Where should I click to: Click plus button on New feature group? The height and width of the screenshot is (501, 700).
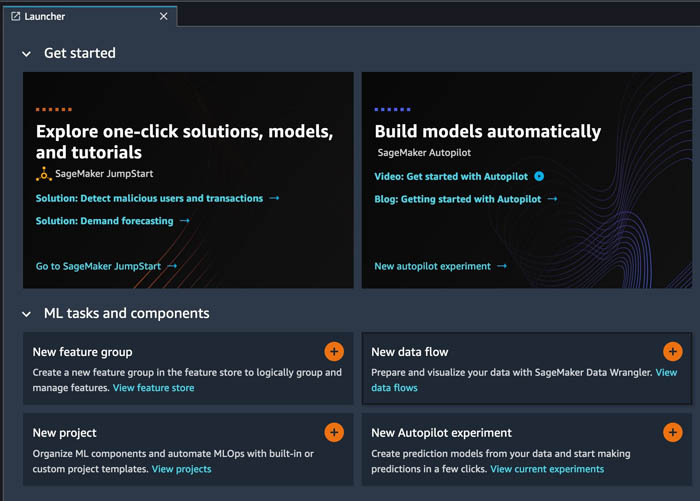click(x=334, y=352)
